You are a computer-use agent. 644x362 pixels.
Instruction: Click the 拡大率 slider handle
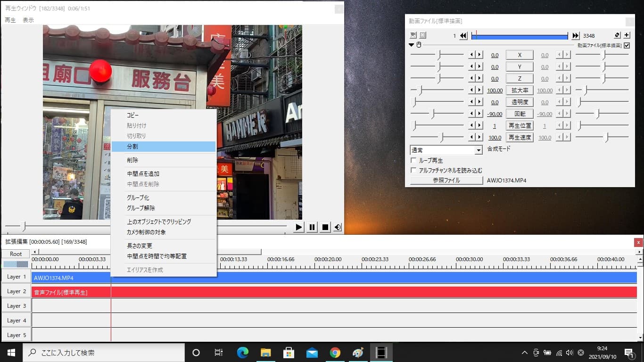[x=419, y=90]
